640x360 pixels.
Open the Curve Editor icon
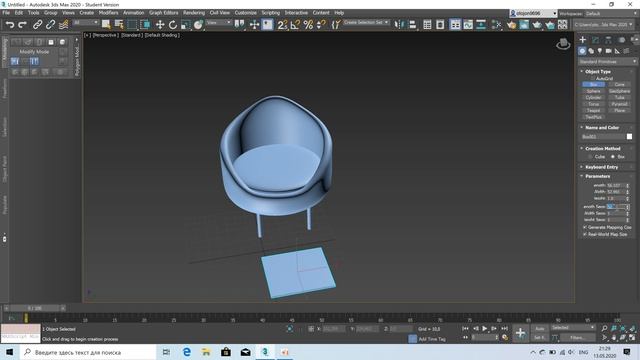pos(468,24)
